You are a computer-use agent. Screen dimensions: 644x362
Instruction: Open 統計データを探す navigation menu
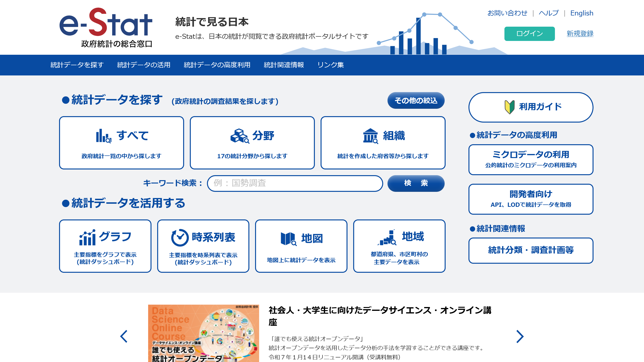[x=77, y=65]
